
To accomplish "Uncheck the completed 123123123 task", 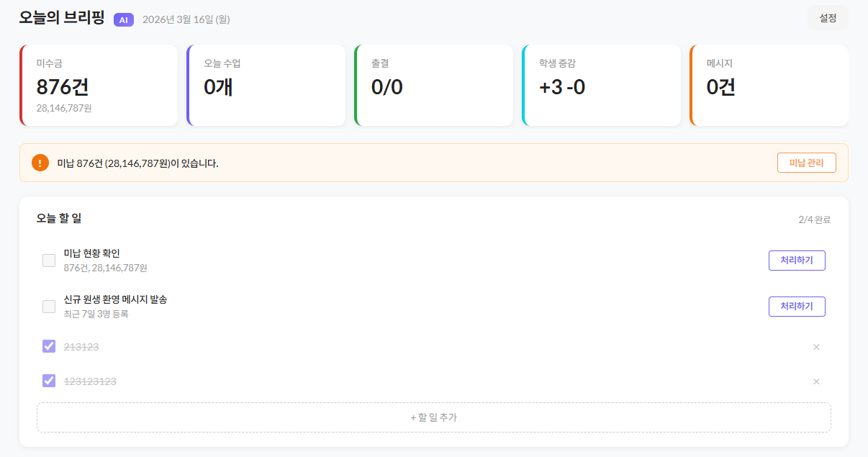I will click(x=49, y=381).
